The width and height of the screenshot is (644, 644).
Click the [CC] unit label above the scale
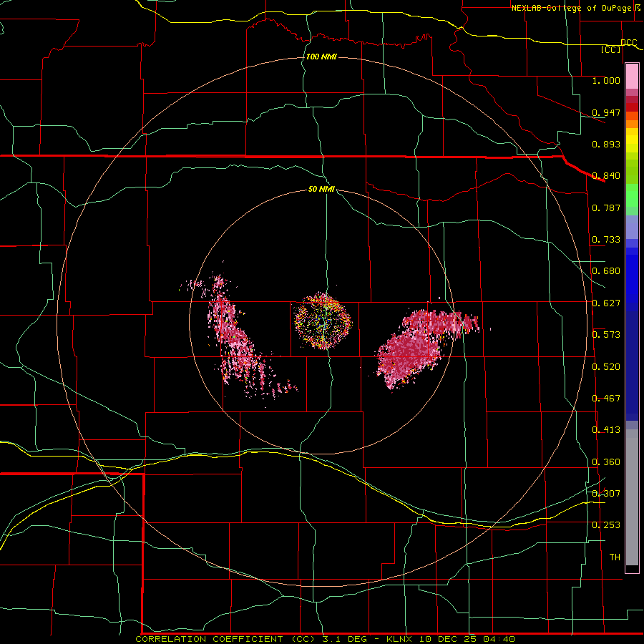pyautogui.click(x=611, y=50)
